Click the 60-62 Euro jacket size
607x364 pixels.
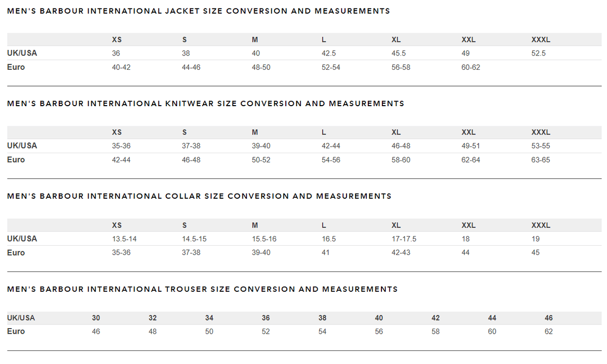pos(470,67)
